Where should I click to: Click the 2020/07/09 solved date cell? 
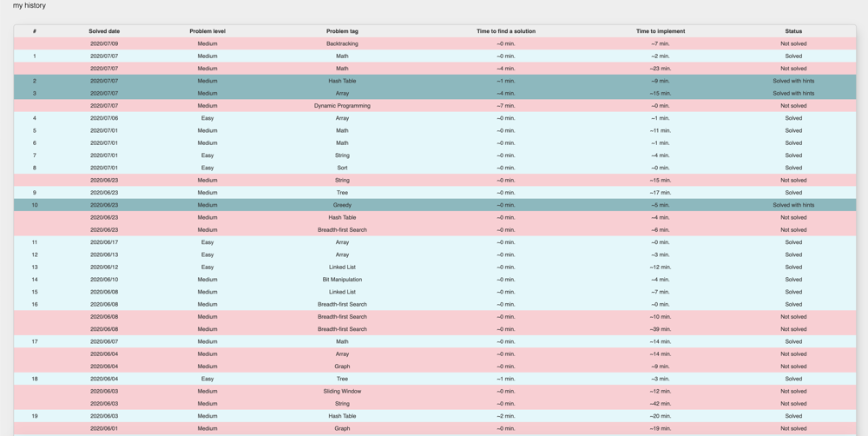104,43
